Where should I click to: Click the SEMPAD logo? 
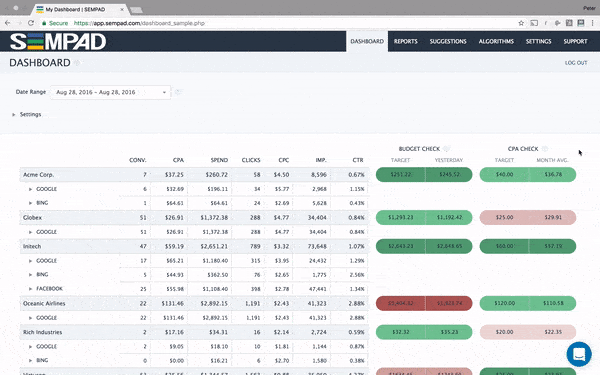click(58, 41)
